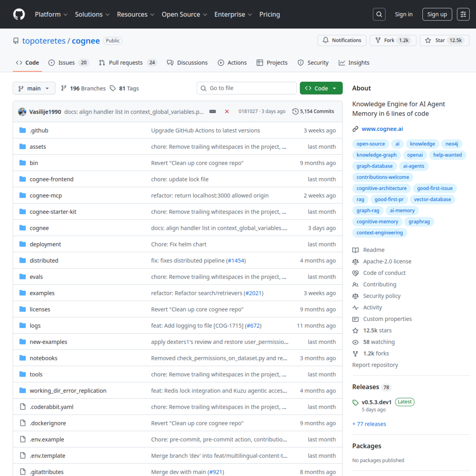Click the notifications bell icon
The height and width of the screenshot is (476, 476).
pyautogui.click(x=326, y=40)
